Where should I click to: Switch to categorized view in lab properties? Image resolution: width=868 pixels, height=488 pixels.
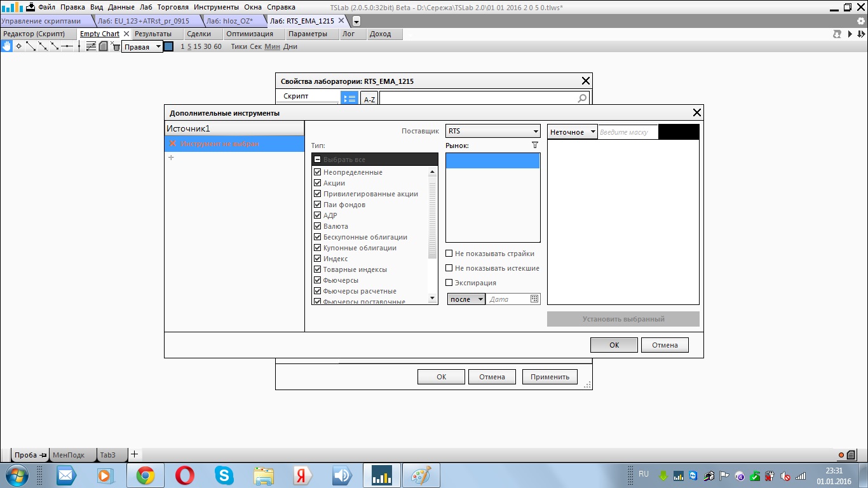click(349, 98)
